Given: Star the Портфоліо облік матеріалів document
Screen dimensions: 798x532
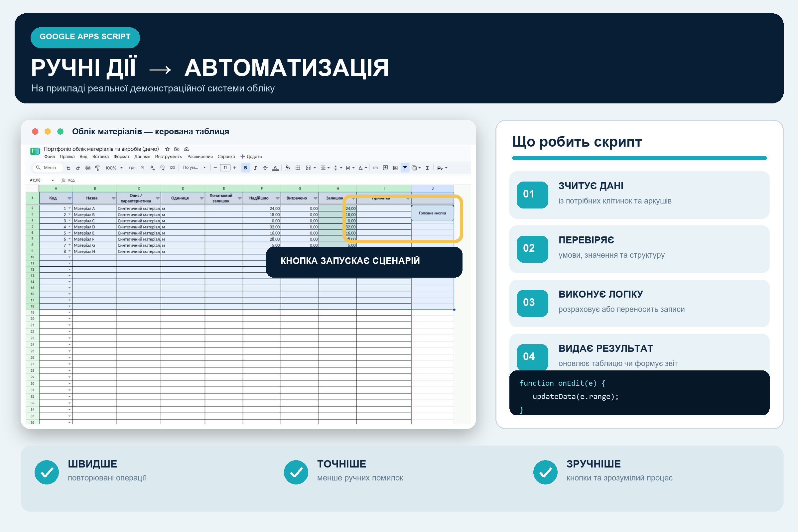Looking at the screenshot, I should click(x=167, y=149).
